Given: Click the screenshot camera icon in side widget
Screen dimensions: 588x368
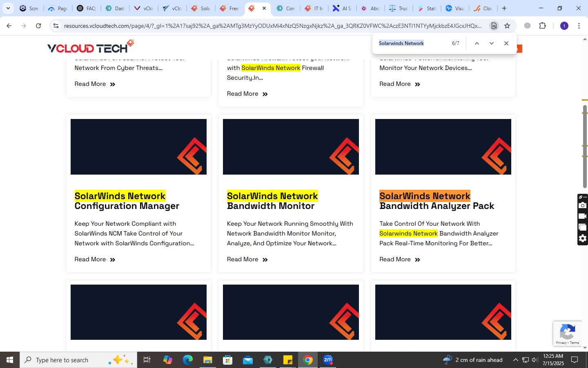Looking at the screenshot, I should click(583, 205).
